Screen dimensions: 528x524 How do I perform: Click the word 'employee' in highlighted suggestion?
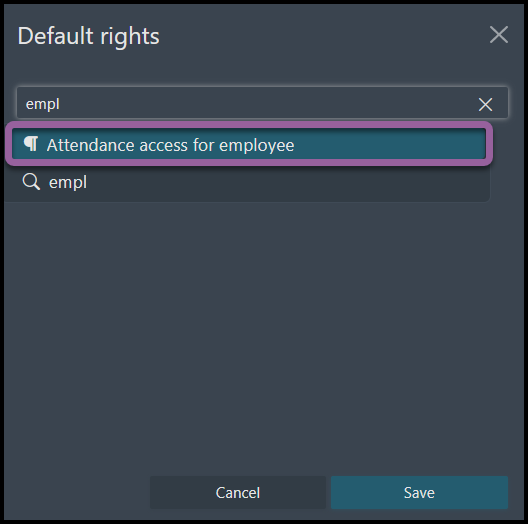click(x=257, y=146)
